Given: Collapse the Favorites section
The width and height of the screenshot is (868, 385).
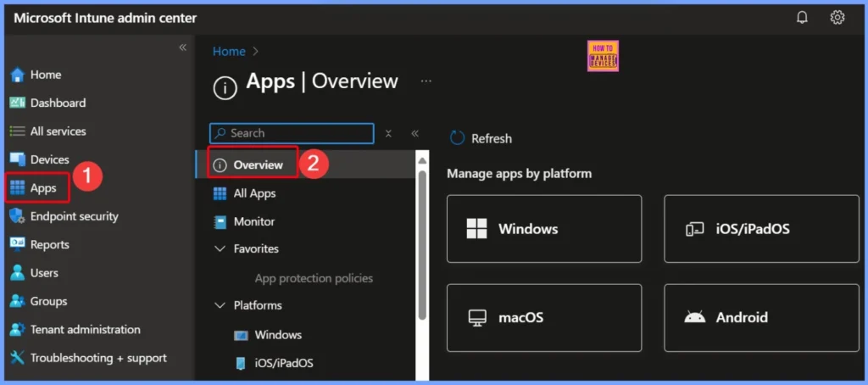Looking at the screenshot, I should pos(220,248).
